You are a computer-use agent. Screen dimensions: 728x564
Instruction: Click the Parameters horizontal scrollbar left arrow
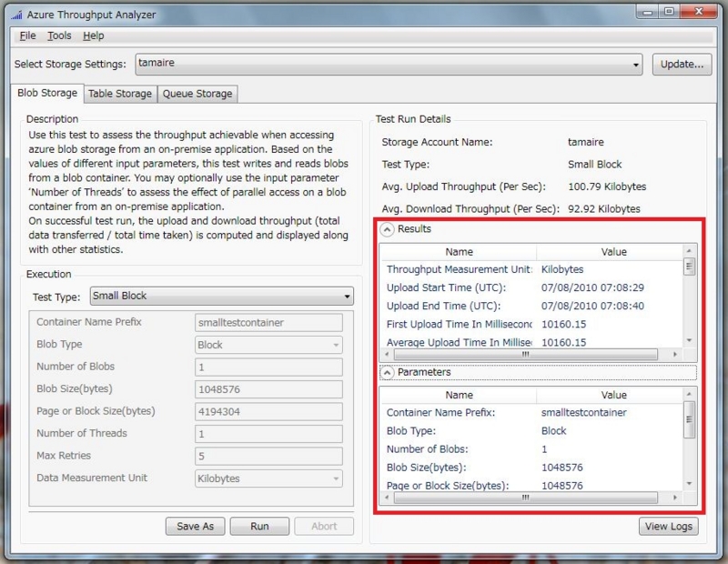pyautogui.click(x=387, y=498)
